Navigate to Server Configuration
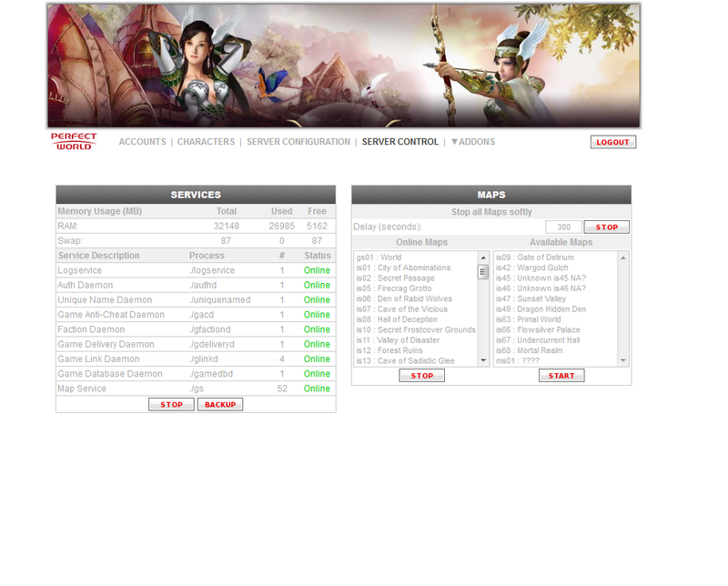 pos(298,142)
